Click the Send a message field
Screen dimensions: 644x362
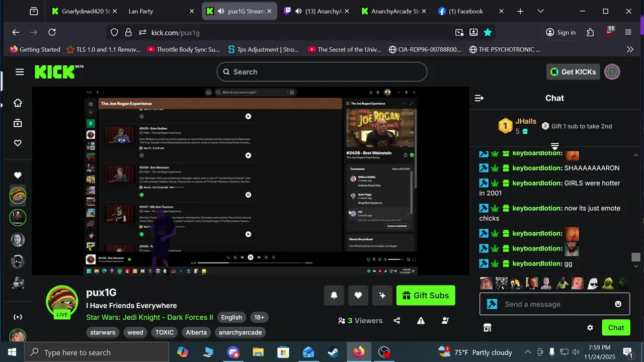pos(554,304)
